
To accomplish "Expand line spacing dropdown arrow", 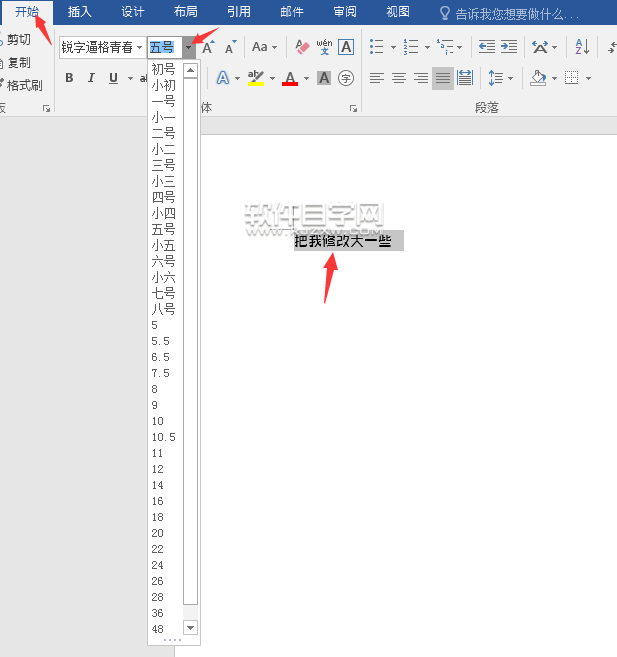I will click(x=510, y=78).
